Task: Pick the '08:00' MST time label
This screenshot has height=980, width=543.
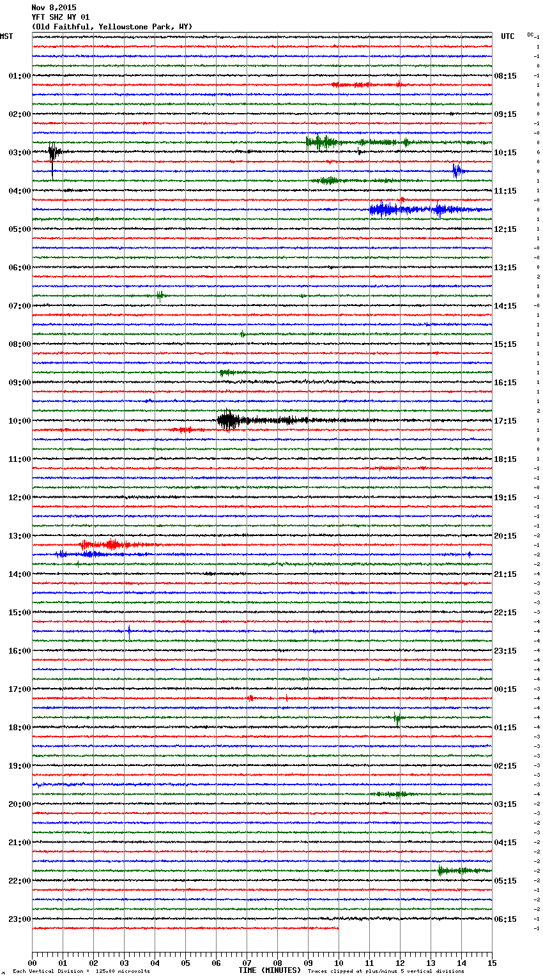Action: coord(20,344)
